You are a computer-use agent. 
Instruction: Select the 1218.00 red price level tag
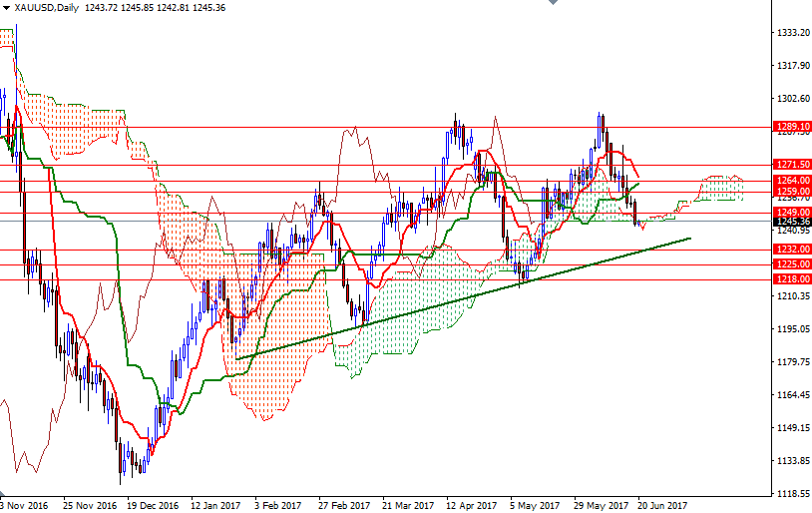tap(791, 279)
